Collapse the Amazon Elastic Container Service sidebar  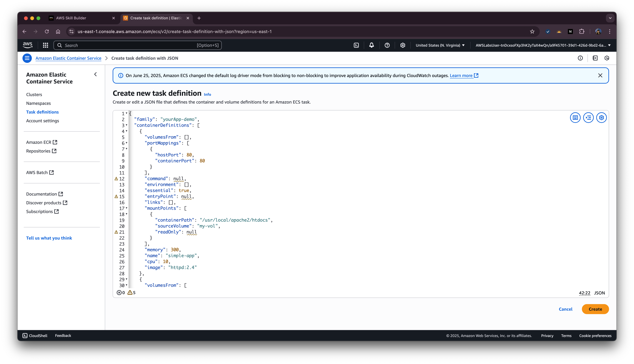[95, 75]
